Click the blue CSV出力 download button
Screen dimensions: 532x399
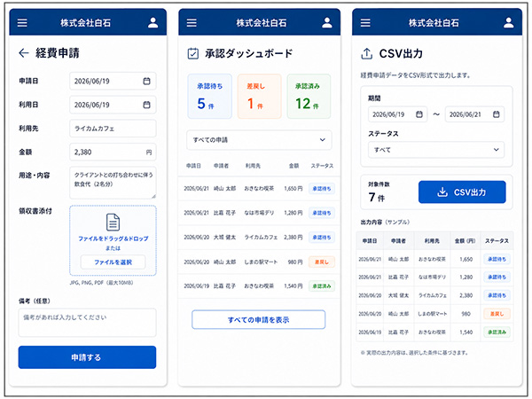pos(462,192)
